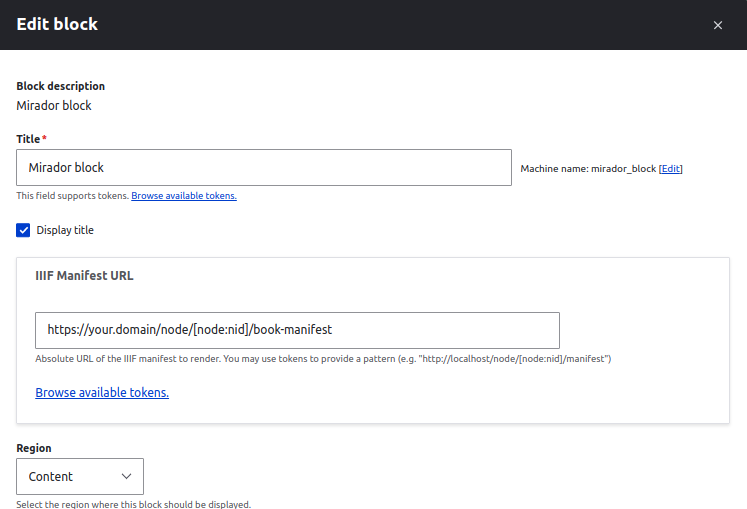Click the 'IIIF Manifest URL' fieldset heading

coord(84,275)
